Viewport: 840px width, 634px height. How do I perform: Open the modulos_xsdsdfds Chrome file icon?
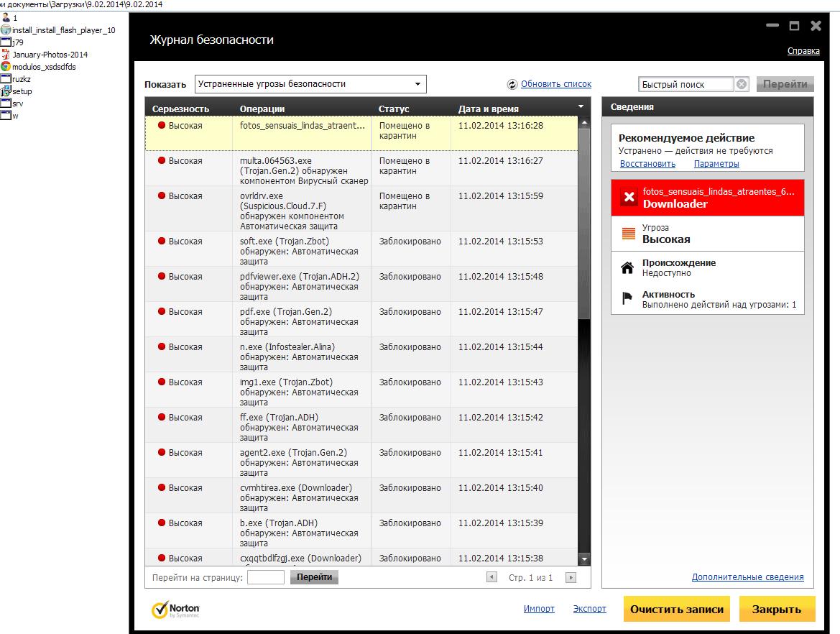click(6, 67)
